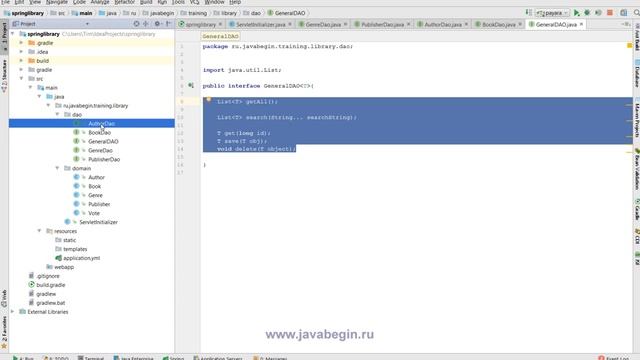
Task: Open the Database tool window on right edge
Action: 637,73
